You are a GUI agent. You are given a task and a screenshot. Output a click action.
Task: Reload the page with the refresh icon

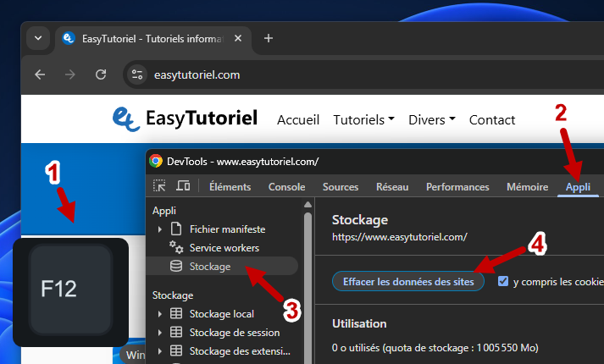(x=101, y=74)
